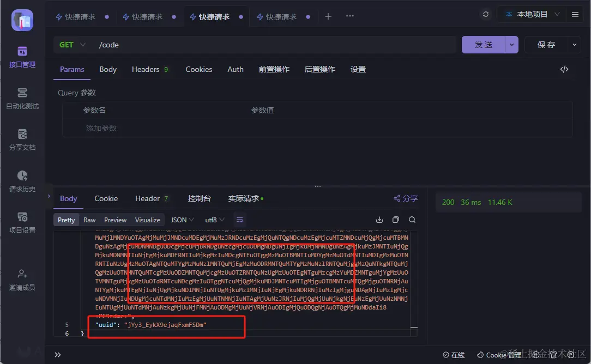Image resolution: width=591 pixels, height=364 pixels.
Task: Open the tab overflow three-dots menu
Action: (x=350, y=16)
